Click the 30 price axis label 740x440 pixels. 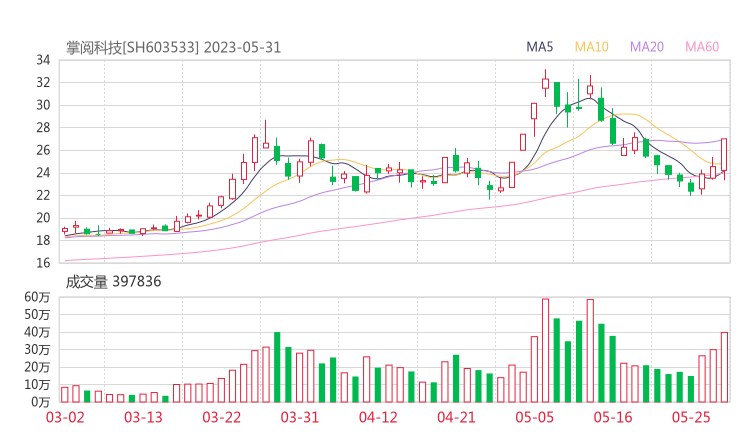tap(43, 105)
